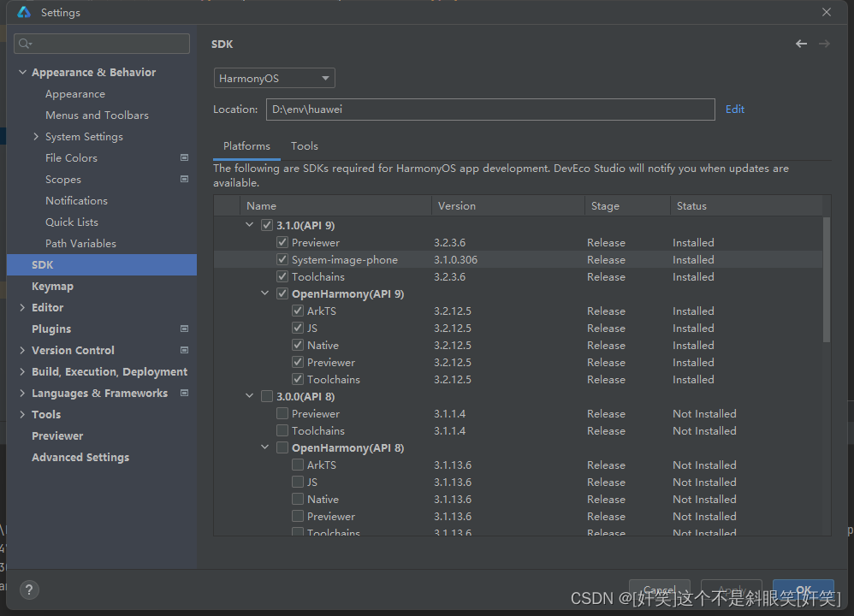Image resolution: width=854 pixels, height=616 pixels.
Task: Collapse the OpenHarmony(API 8) group
Action: (x=264, y=447)
